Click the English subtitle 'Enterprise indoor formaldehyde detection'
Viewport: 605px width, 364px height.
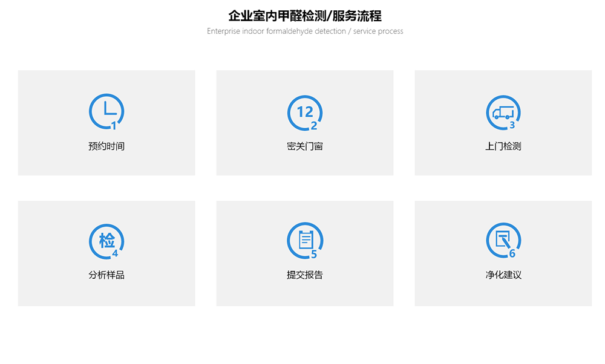(x=276, y=31)
